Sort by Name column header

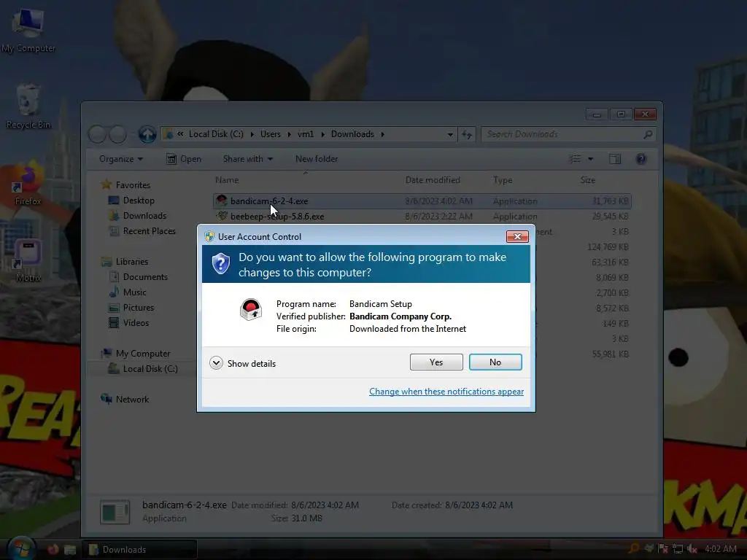click(x=227, y=180)
